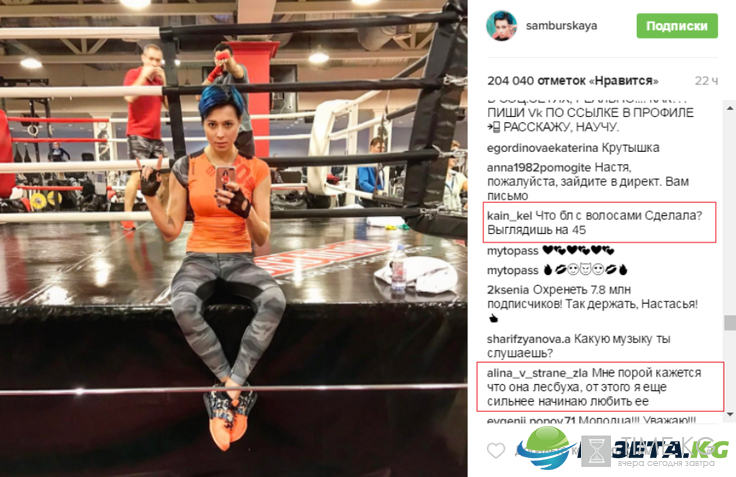The height and width of the screenshot is (477, 736).
Task: Click scrollbar up arrow in comments
Action: click(x=730, y=108)
